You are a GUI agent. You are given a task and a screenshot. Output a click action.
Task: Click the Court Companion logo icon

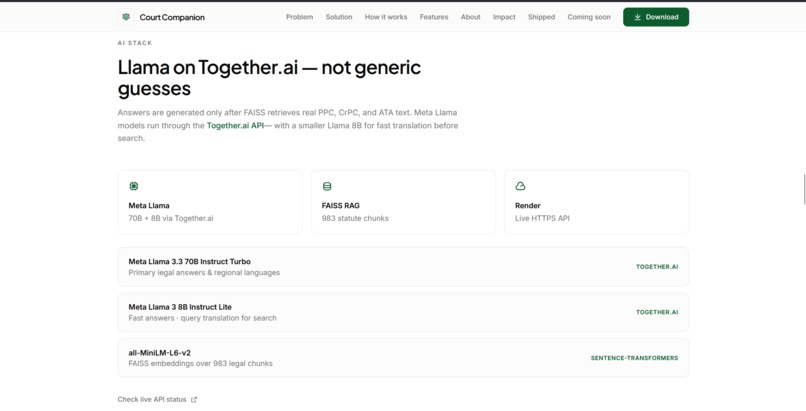click(126, 17)
